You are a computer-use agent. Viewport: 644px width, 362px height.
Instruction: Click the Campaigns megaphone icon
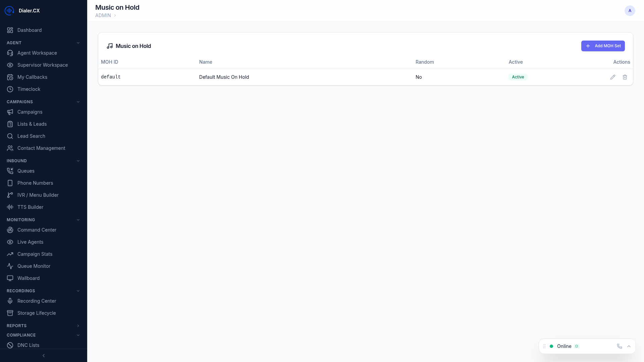pos(10,112)
